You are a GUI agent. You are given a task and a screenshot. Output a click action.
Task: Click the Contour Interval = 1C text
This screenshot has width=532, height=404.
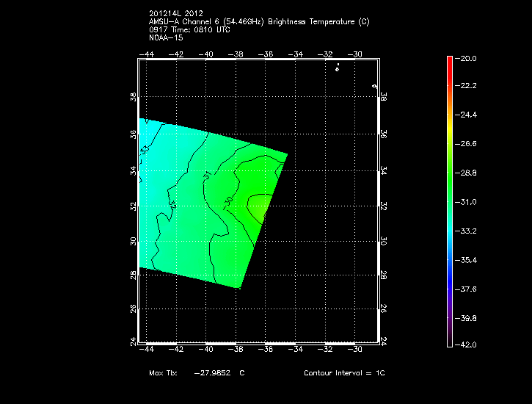[344, 374]
